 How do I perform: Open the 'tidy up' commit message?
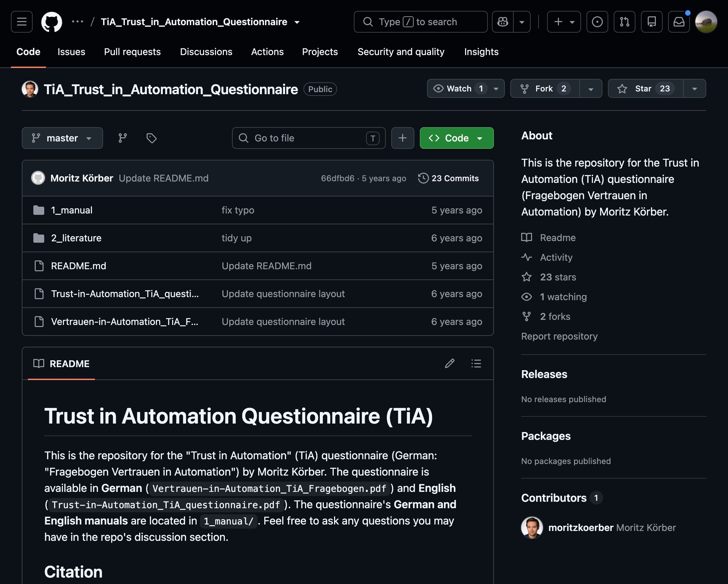(x=237, y=238)
